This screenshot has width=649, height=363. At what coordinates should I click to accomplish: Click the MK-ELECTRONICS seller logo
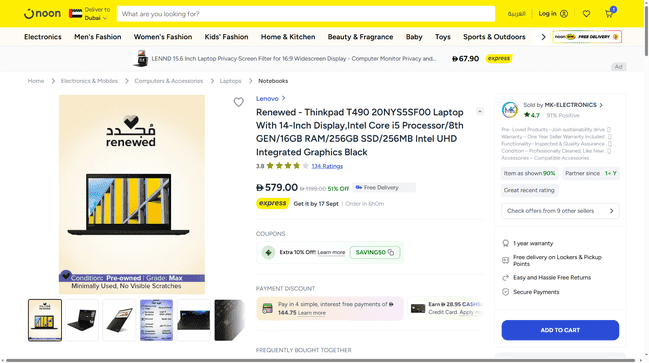510,110
